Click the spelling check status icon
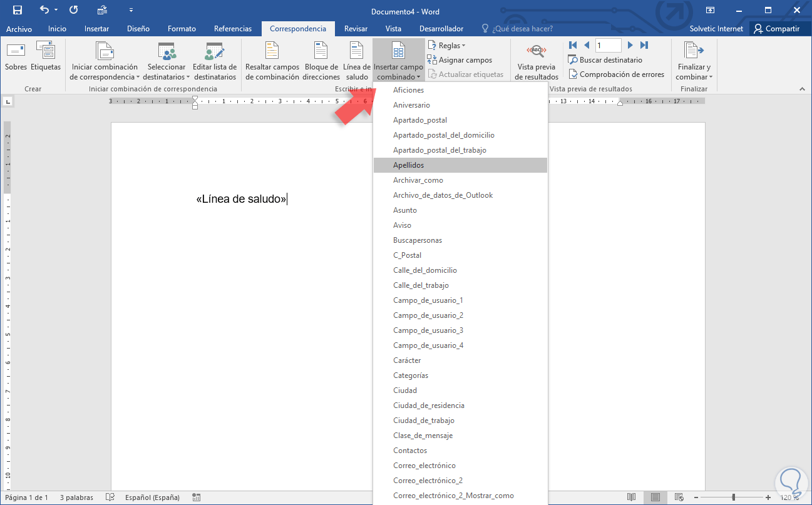 click(x=110, y=497)
